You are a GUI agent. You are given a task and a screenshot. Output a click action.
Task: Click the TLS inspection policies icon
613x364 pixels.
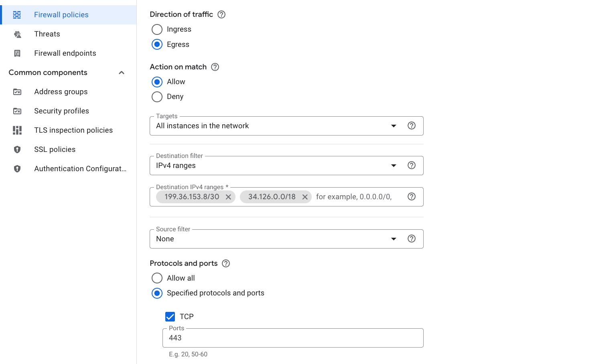tap(17, 130)
